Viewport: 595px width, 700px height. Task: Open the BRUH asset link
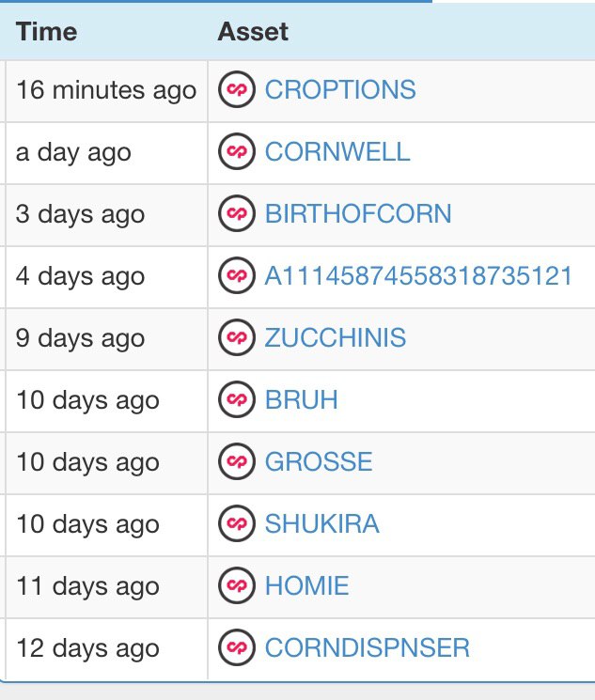pos(302,400)
